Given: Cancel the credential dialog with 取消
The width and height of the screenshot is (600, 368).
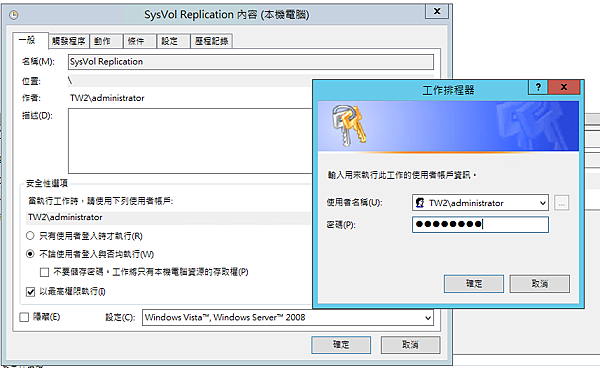Looking at the screenshot, I should pyautogui.click(x=540, y=284).
